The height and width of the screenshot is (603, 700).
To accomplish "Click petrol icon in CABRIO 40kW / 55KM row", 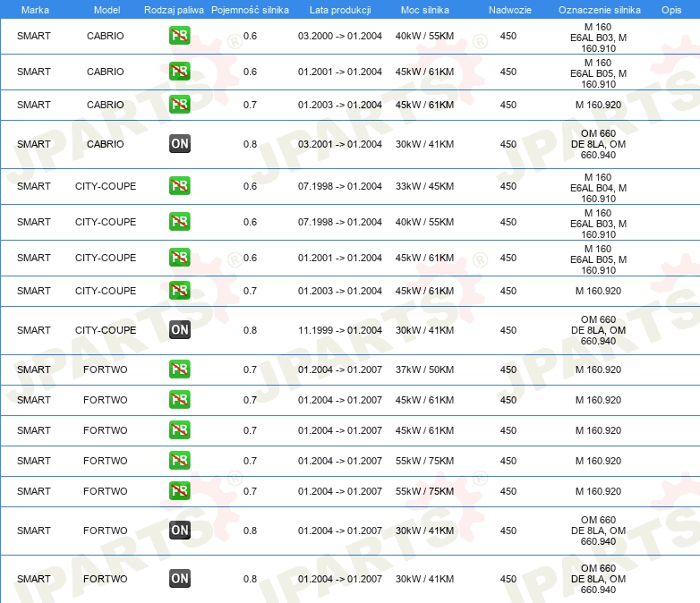I will [x=179, y=36].
